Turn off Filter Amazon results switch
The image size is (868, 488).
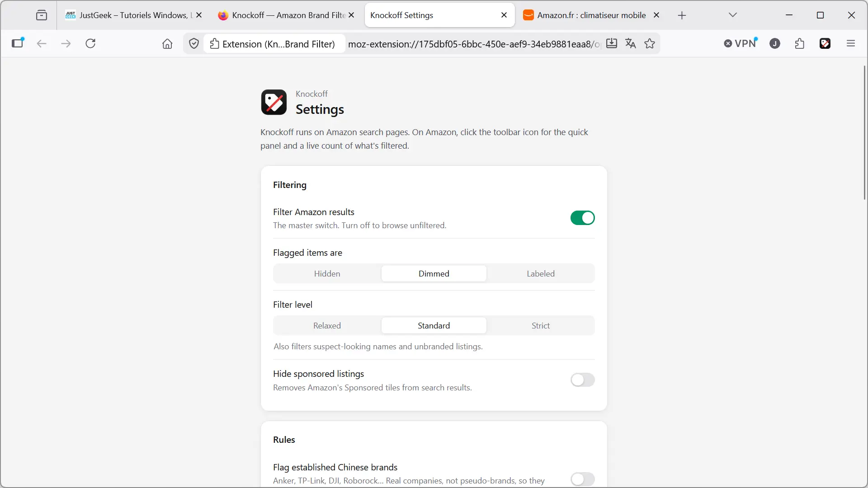coord(582,218)
